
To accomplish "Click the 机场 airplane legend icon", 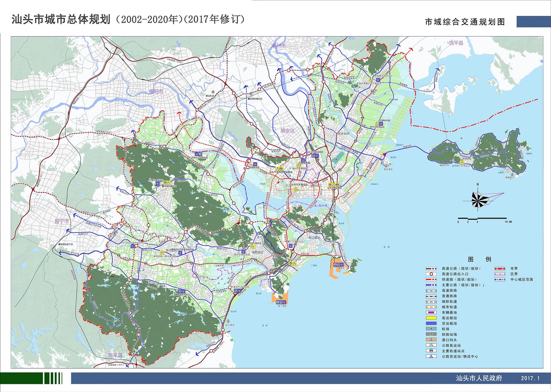I will [431, 329].
